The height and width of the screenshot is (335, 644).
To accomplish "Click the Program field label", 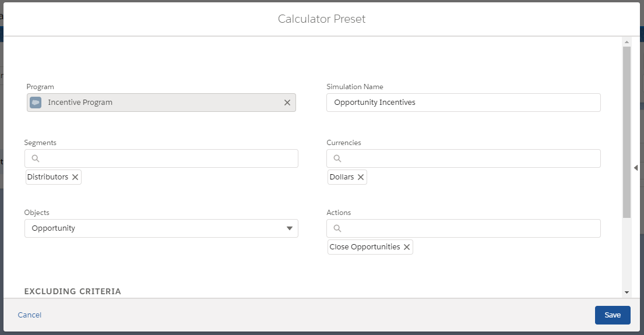I will 40,87.
